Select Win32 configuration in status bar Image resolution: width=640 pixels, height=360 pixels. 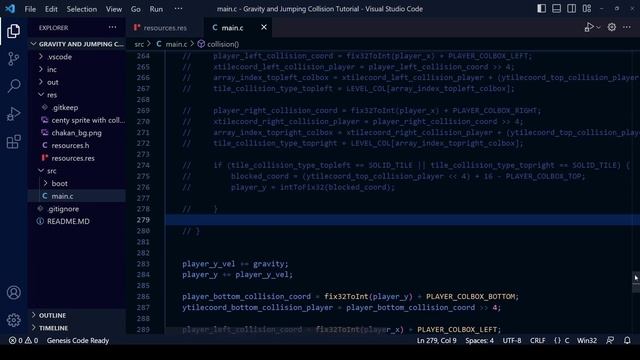click(587, 340)
